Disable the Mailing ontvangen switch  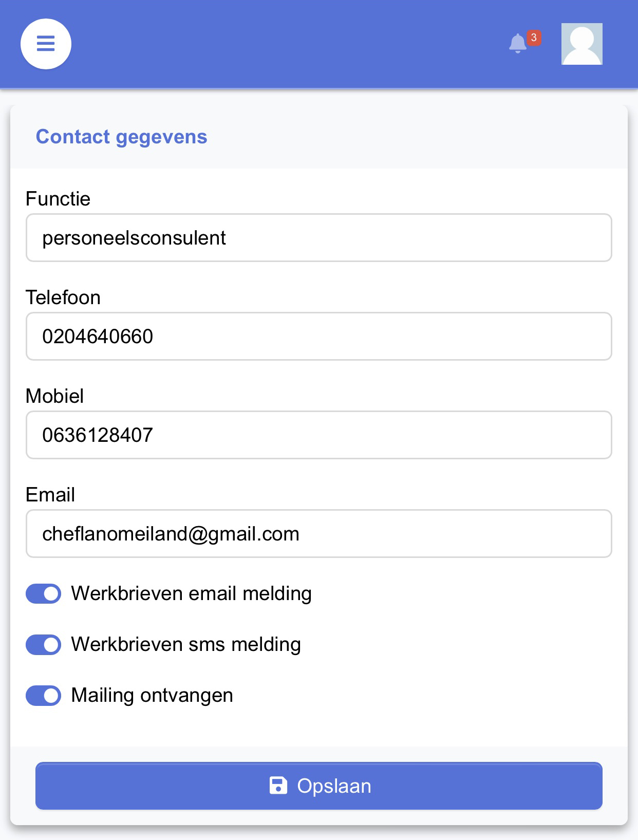pos(44,695)
